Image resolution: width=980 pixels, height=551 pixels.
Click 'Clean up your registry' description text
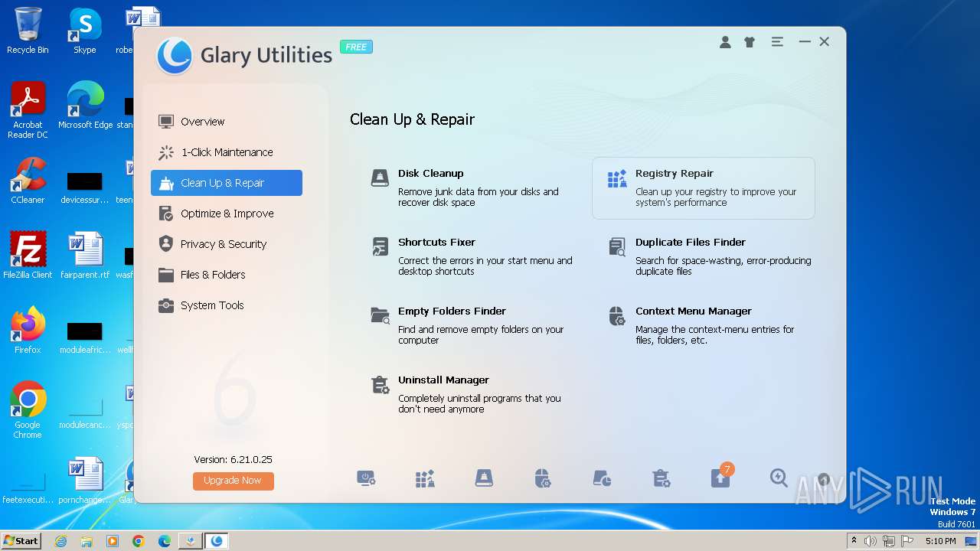click(x=716, y=197)
